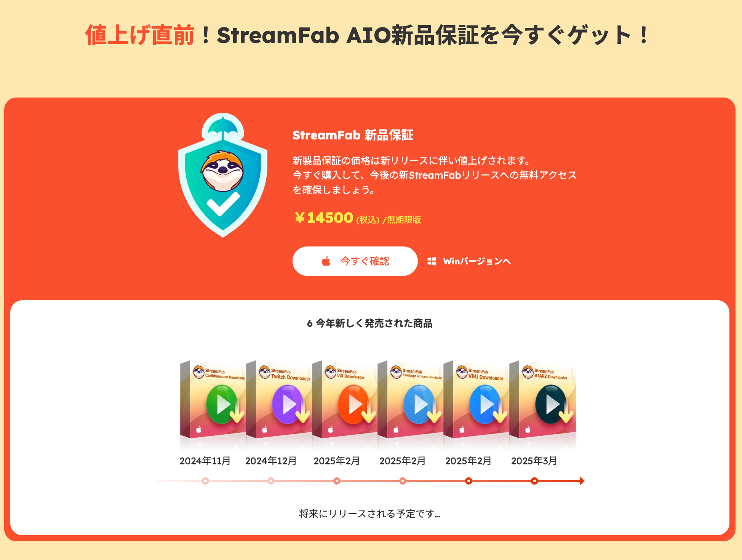
Task: Click the Windows logo icon
Action: click(x=432, y=261)
